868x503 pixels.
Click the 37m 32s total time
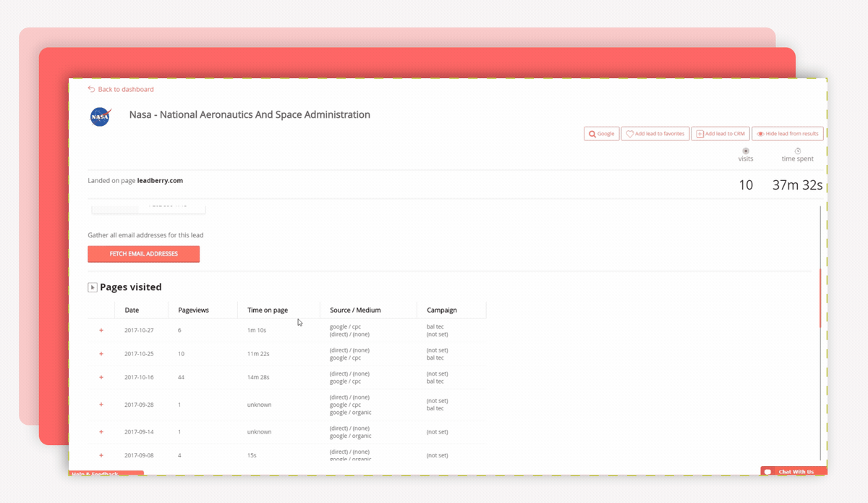797,185
